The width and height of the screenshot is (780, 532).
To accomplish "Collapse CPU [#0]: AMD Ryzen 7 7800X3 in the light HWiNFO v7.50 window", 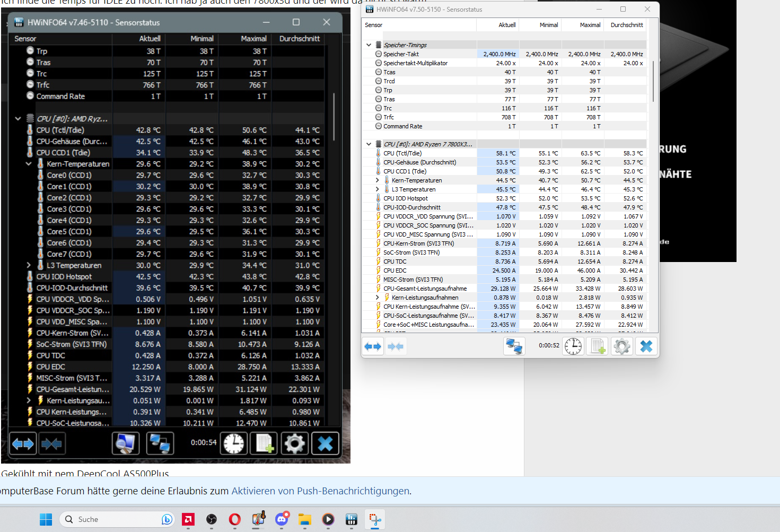I will pos(369,144).
